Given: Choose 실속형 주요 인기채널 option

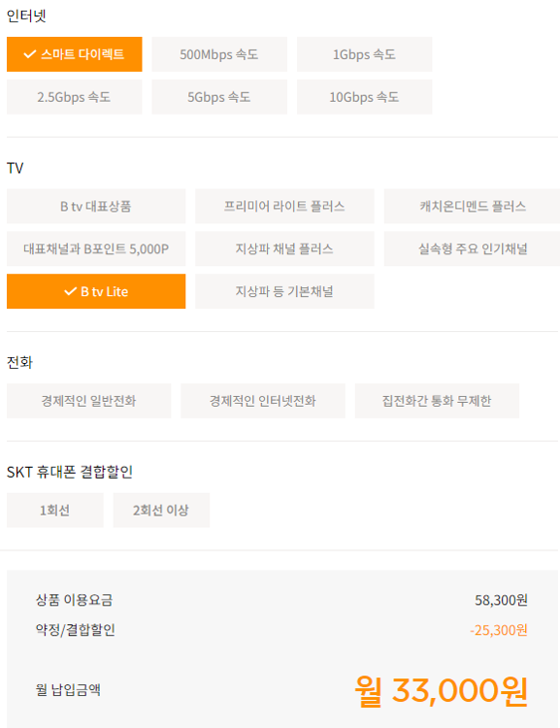Looking at the screenshot, I should (472, 248).
